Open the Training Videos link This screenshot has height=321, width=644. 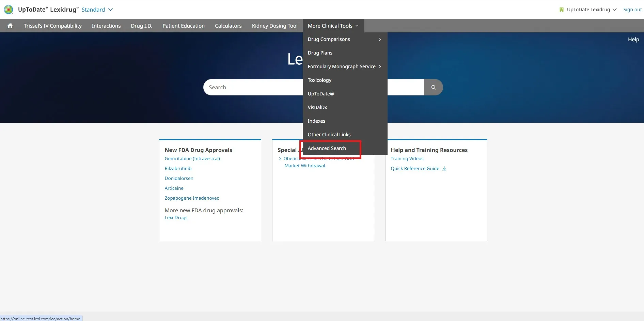click(407, 158)
